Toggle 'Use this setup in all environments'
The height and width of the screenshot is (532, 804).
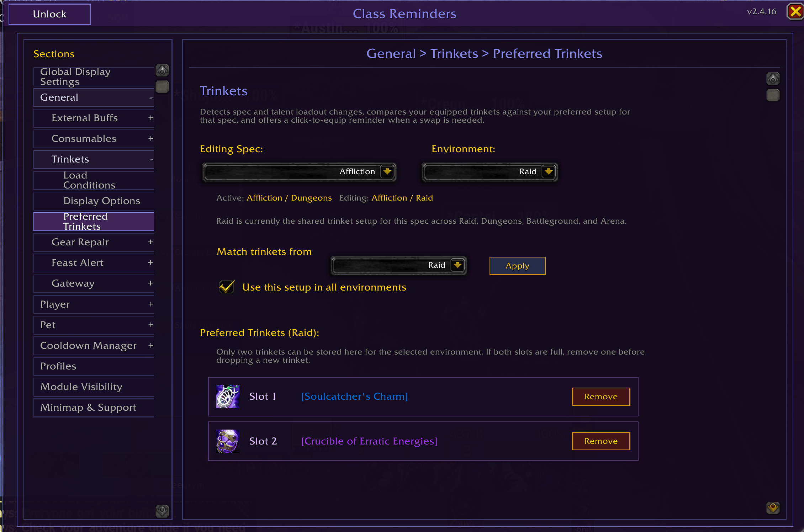[x=227, y=287]
